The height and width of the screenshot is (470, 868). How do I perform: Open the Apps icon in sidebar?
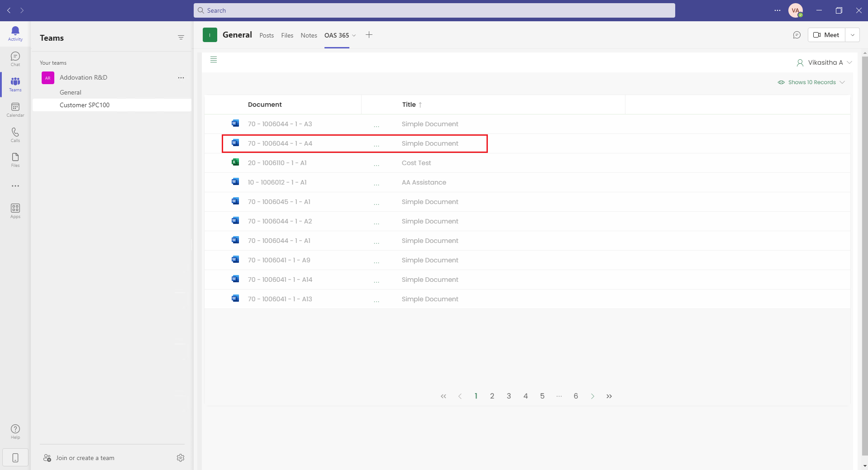(x=15, y=211)
